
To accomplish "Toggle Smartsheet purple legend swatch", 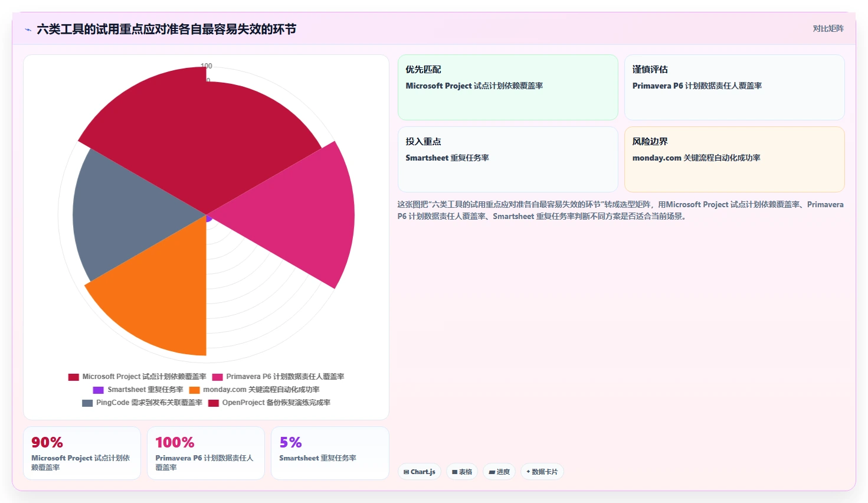I will [x=99, y=390].
